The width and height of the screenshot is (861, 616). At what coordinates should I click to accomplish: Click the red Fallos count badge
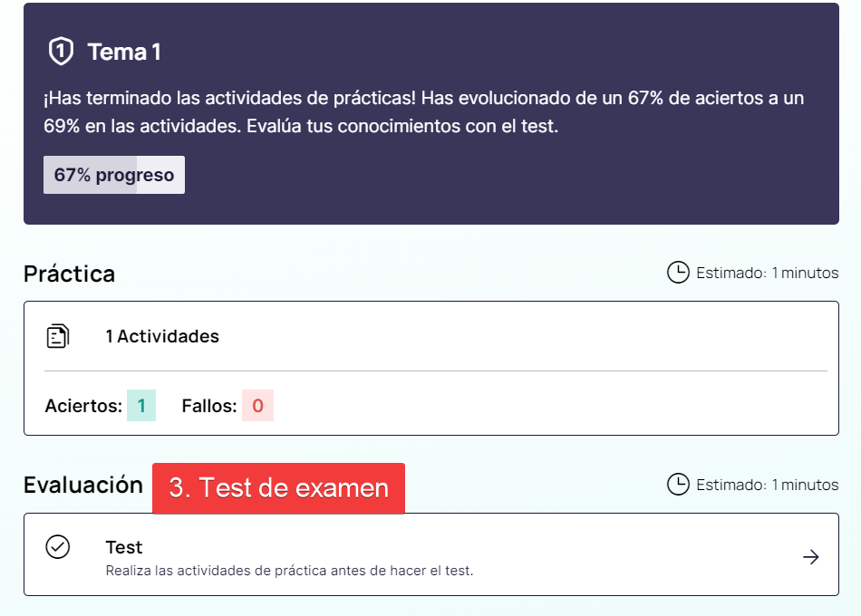(x=257, y=406)
